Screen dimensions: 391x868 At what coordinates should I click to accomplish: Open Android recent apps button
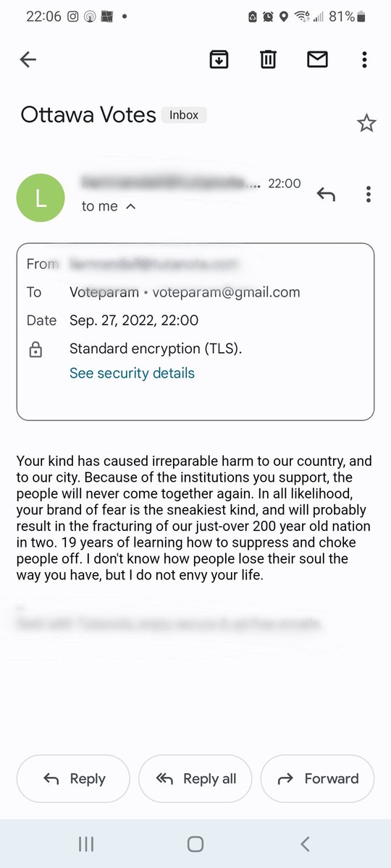click(85, 843)
